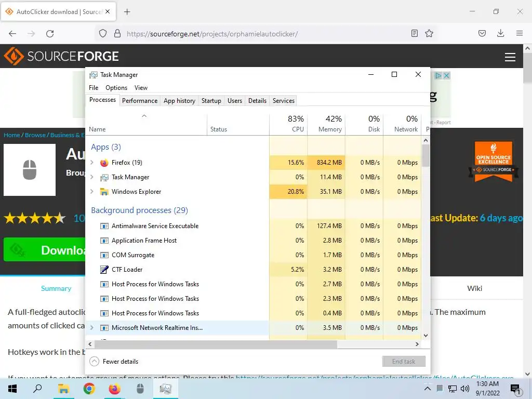Show hidden system tray icons
The width and height of the screenshot is (532, 399).
428,389
